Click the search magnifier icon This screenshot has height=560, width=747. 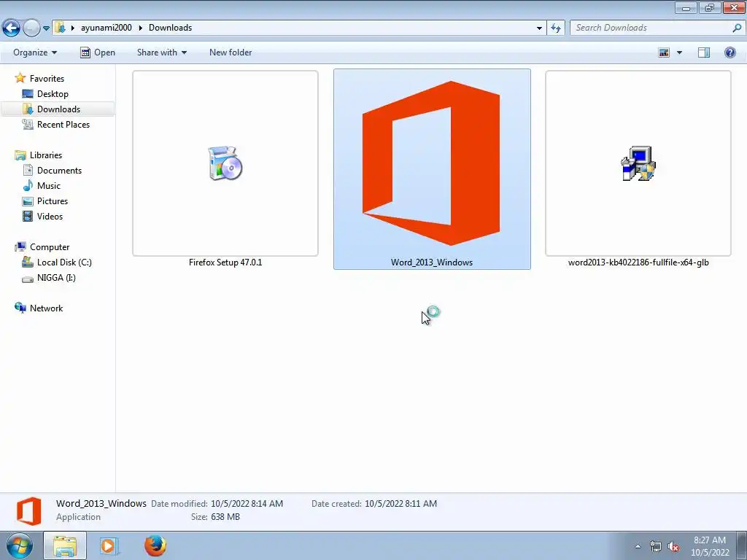click(737, 28)
